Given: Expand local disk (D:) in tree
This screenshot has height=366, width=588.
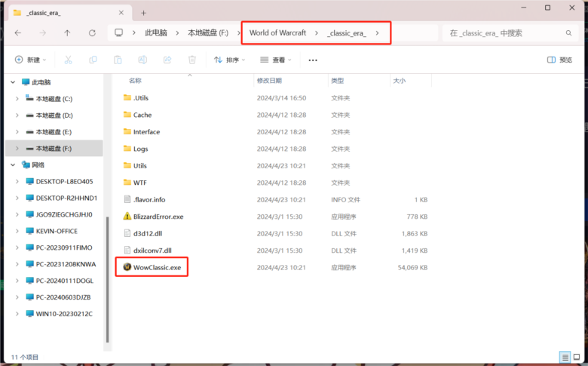Looking at the screenshot, I should 17,115.
